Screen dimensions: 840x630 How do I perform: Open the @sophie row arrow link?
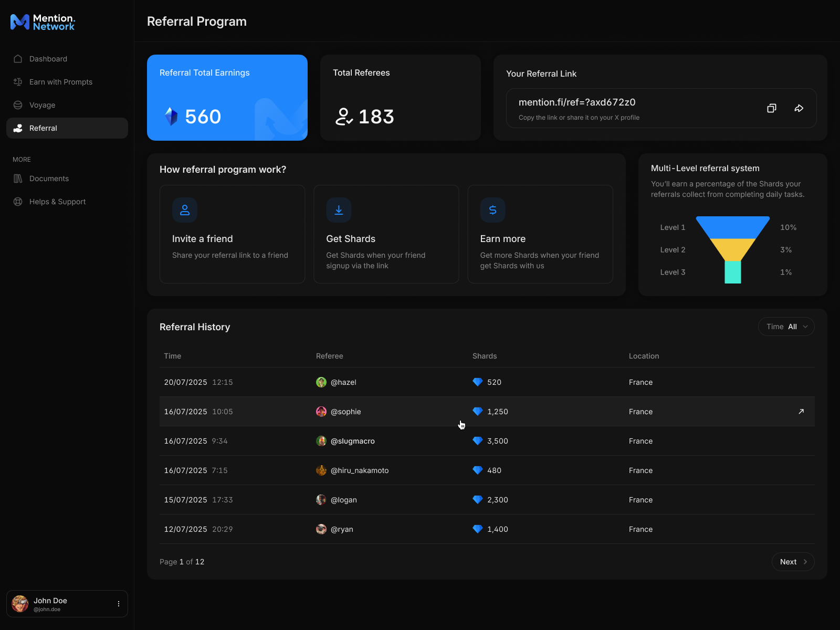click(801, 412)
